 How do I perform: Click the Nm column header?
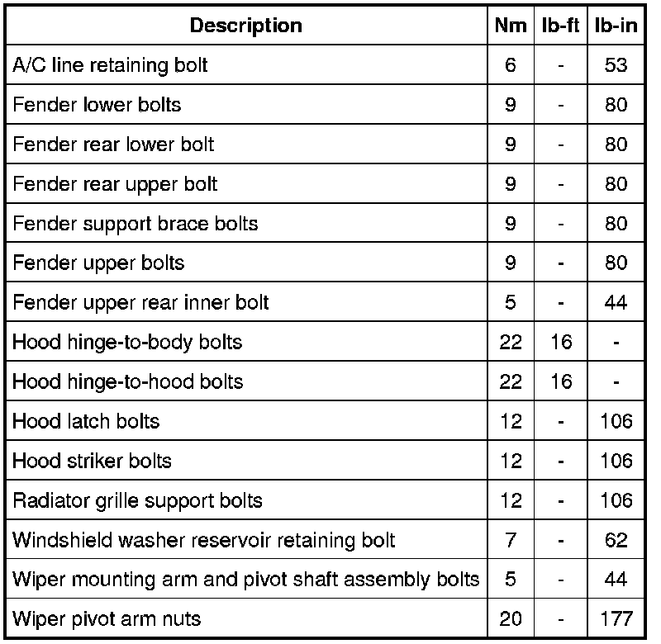click(x=510, y=26)
